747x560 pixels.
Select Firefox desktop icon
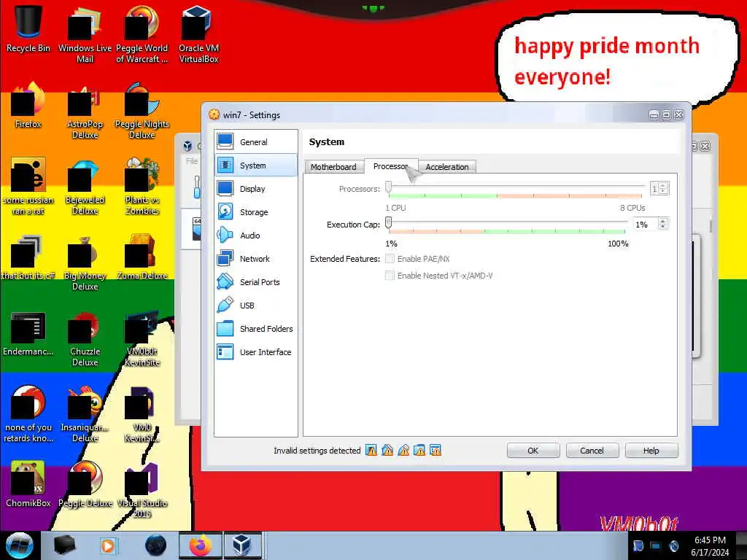[28, 106]
